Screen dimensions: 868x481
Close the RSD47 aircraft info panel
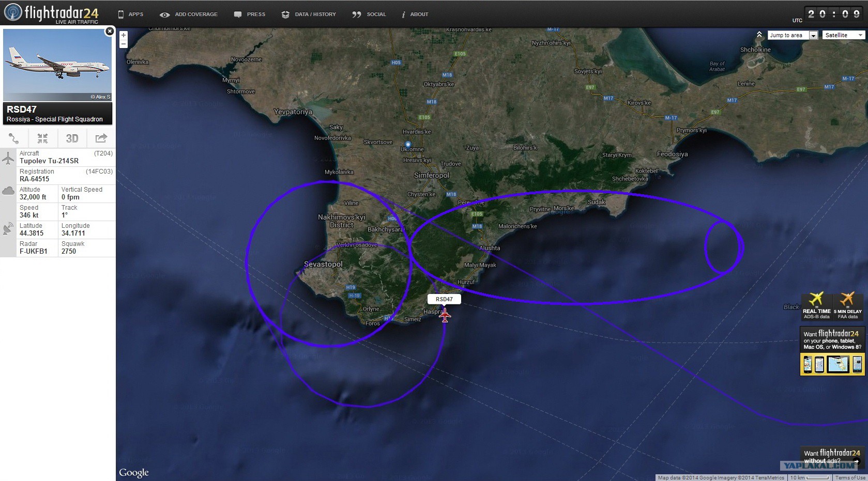click(110, 32)
